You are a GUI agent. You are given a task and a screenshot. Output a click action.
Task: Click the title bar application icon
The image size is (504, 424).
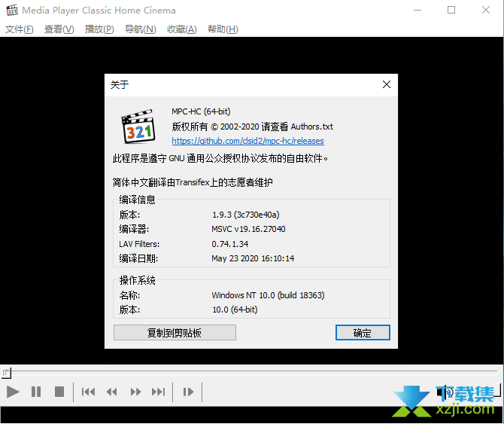coord(12,10)
